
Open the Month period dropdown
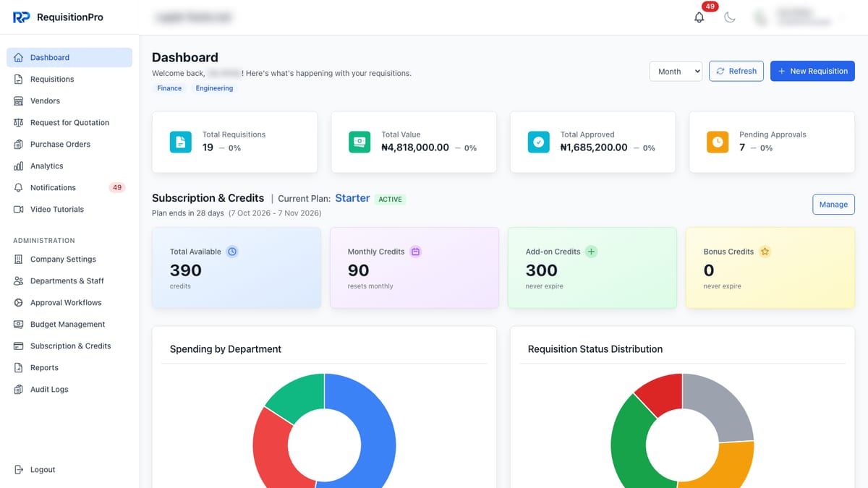tap(676, 71)
